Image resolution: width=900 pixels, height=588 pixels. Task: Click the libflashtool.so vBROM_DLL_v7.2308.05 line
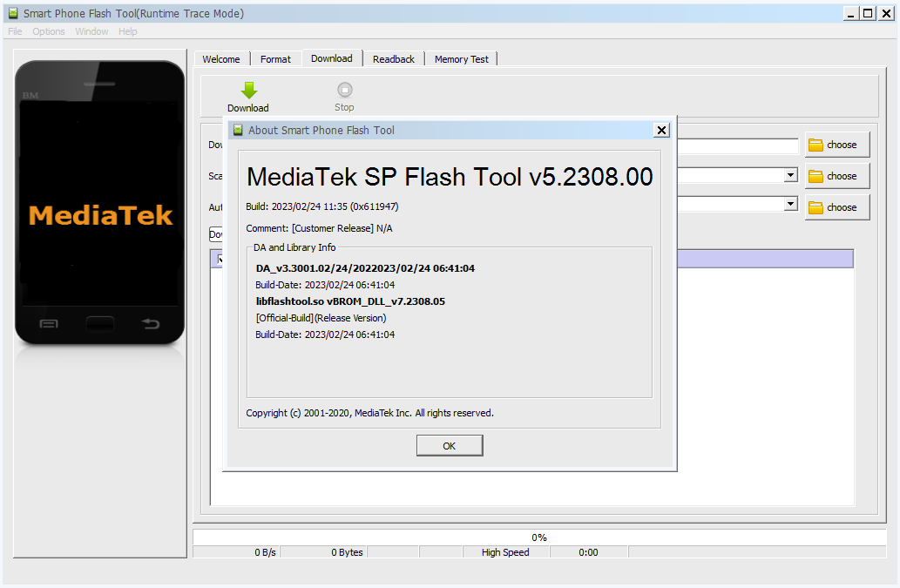[x=350, y=301]
